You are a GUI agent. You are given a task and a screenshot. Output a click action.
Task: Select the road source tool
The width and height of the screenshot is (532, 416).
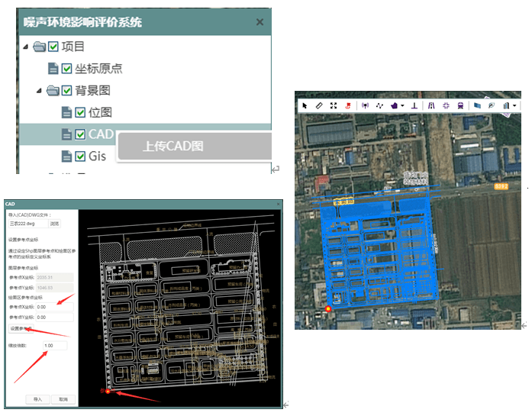coord(431,105)
